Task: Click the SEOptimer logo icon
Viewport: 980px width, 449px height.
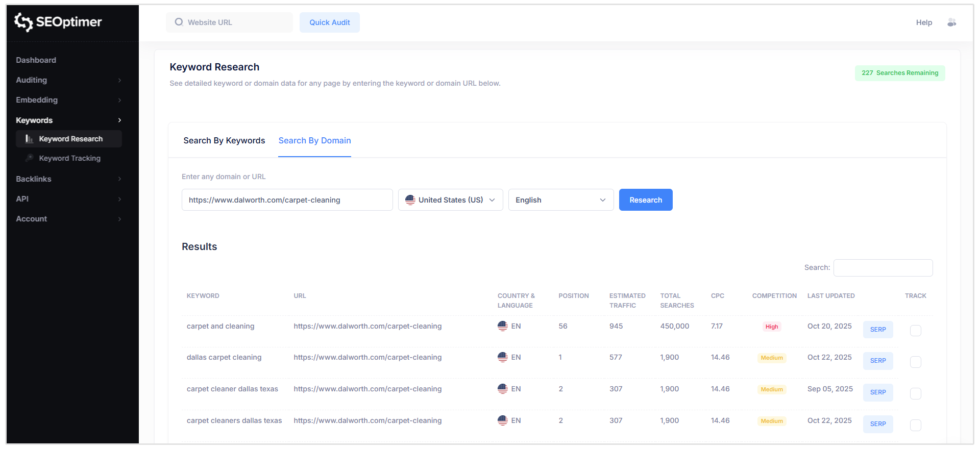Action: tap(23, 22)
